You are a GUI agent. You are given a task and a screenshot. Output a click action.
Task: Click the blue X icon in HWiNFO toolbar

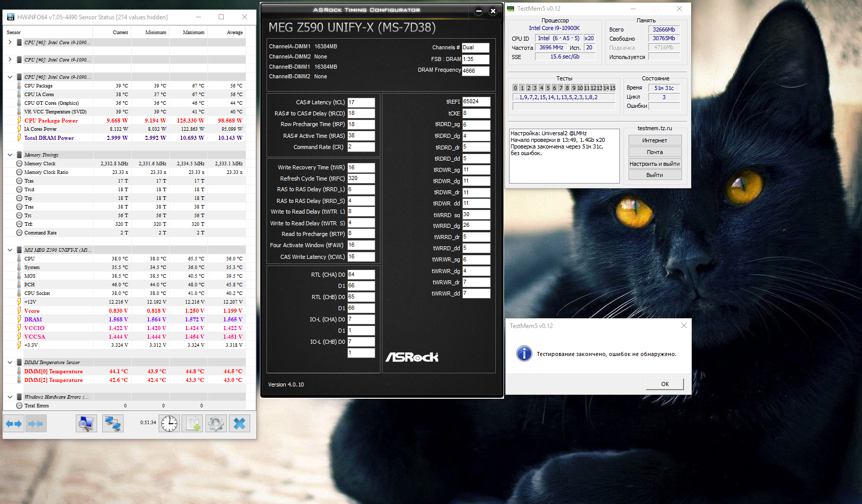(x=240, y=424)
